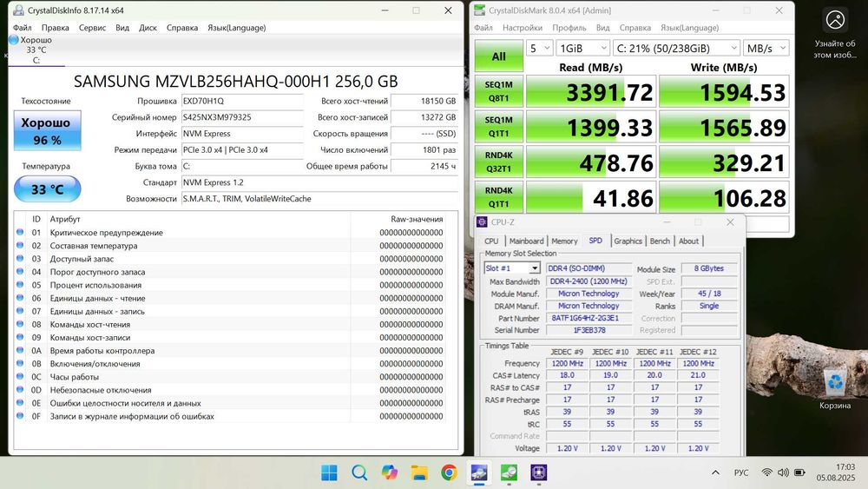Open Slot #1 memory slot dropdown

512,268
